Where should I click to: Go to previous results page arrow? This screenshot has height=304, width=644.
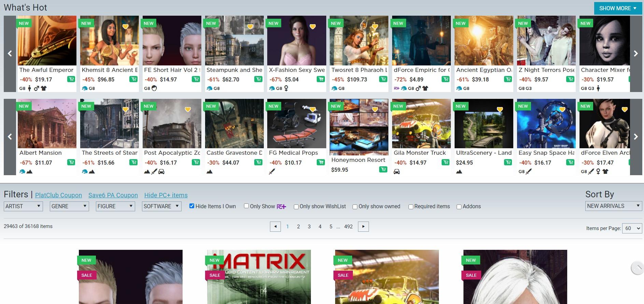(275, 227)
